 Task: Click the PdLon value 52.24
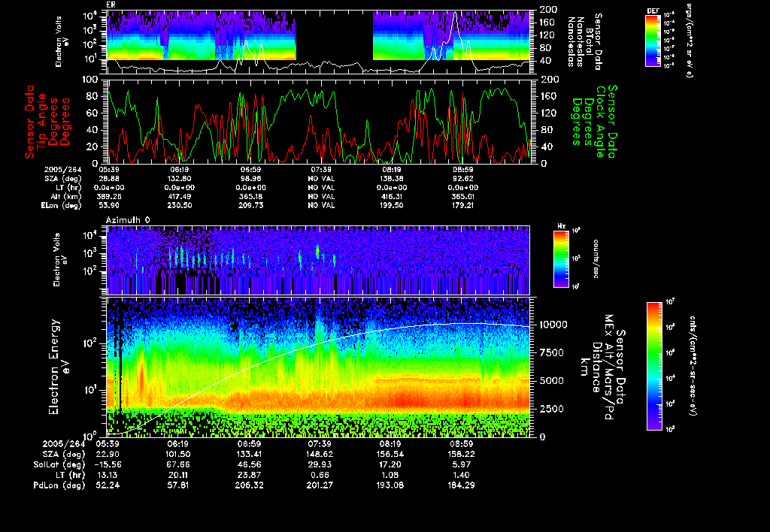tap(109, 485)
